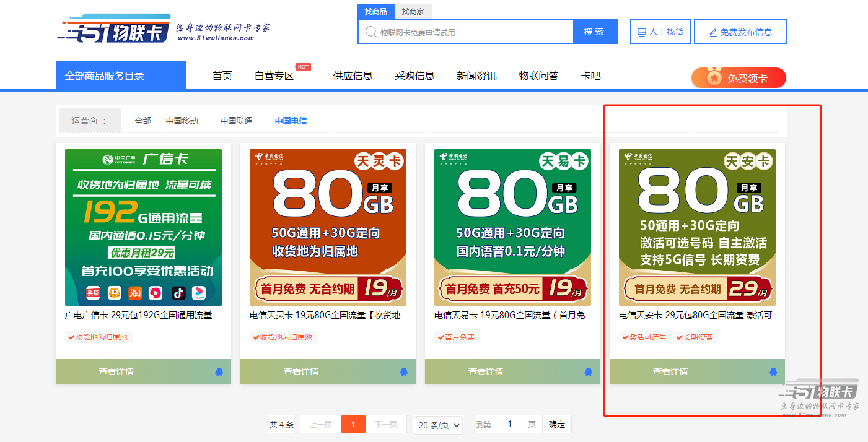Viewport: 868px width, 442px height.
Task: Filter carrier by 全部
Action: tap(143, 121)
